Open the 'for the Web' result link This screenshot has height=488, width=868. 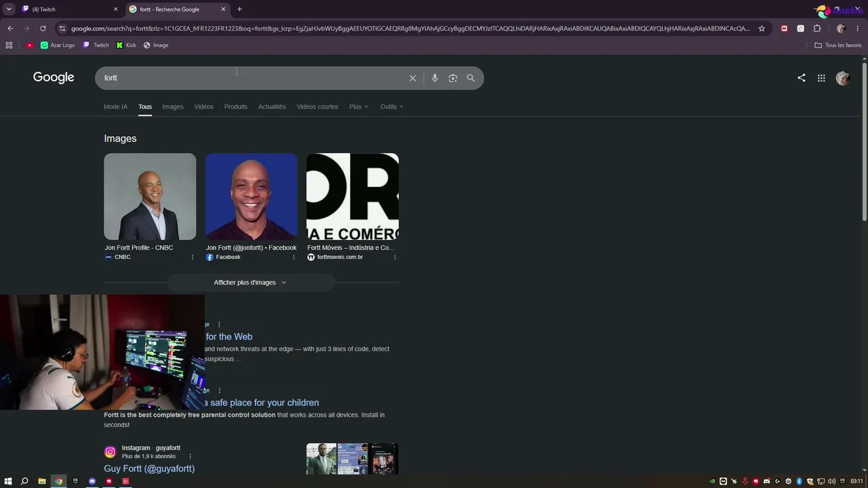coord(229,337)
